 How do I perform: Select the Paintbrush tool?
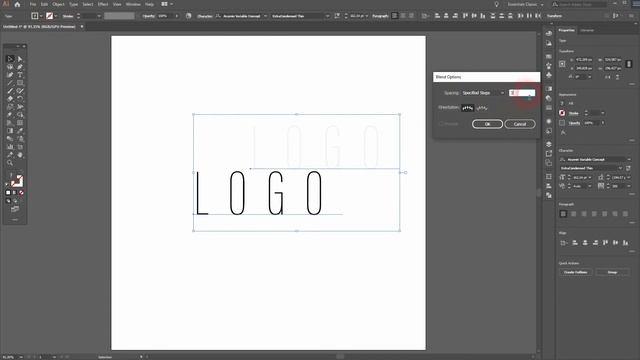(x=10, y=91)
